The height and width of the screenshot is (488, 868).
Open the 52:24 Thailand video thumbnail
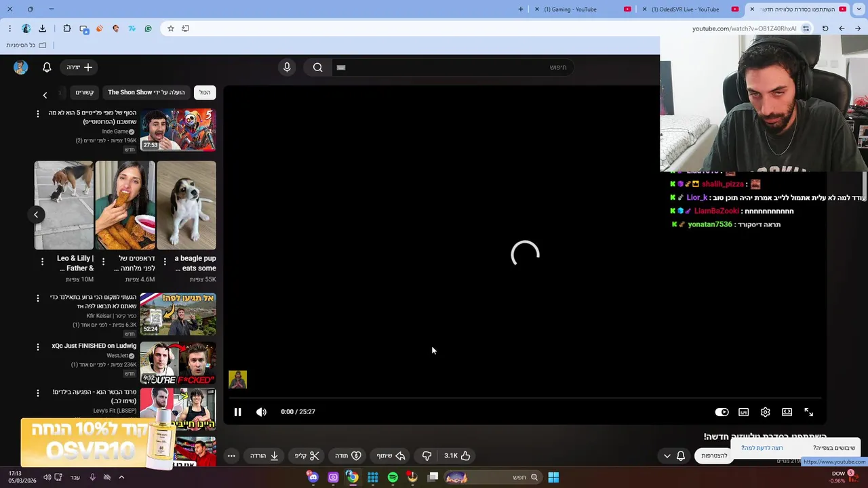tap(178, 314)
